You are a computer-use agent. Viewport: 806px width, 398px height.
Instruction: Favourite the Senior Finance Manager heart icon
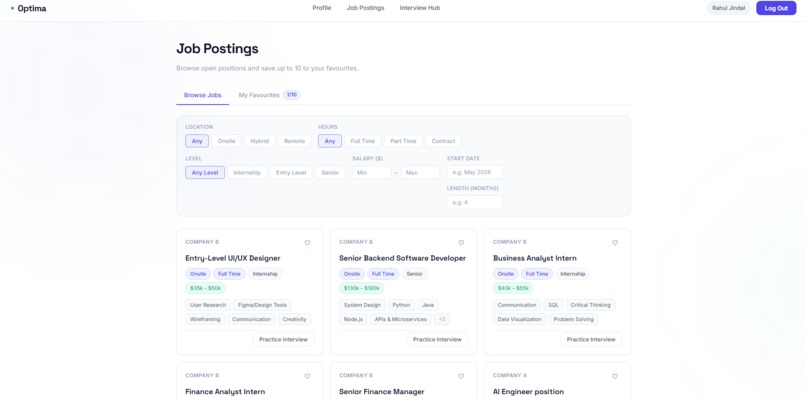pyautogui.click(x=461, y=376)
